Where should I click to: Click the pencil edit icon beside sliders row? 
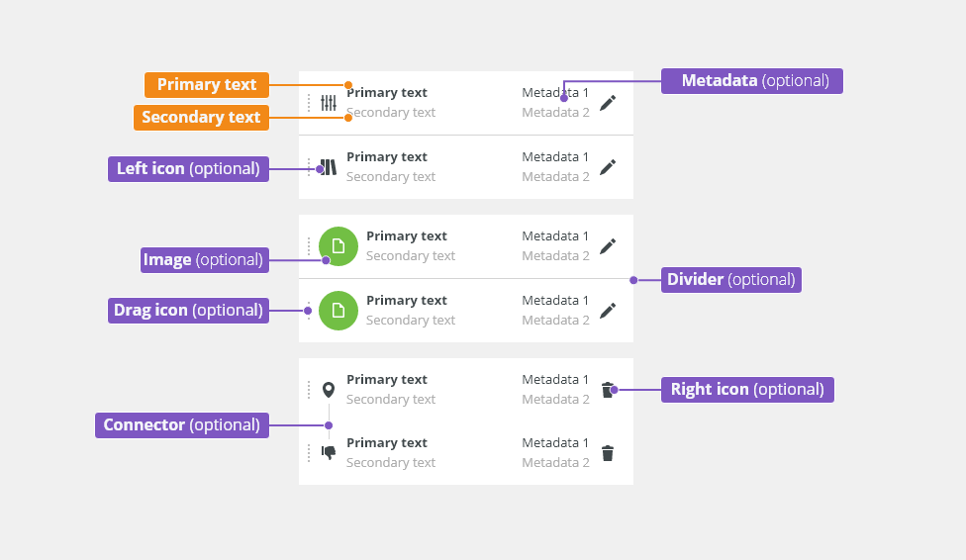tap(608, 103)
